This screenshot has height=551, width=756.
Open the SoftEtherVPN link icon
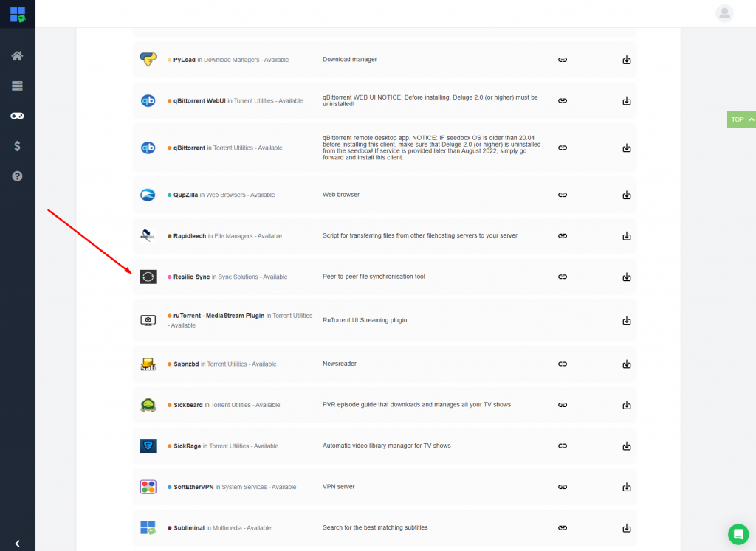(562, 487)
